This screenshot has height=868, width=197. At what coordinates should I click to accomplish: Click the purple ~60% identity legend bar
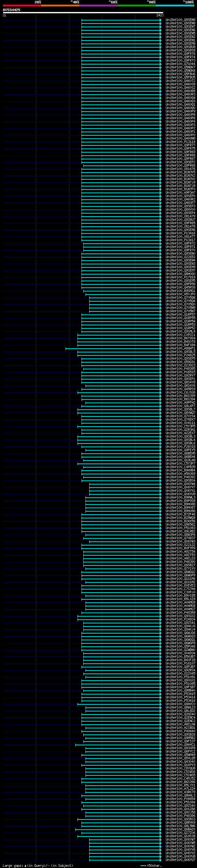(x=98, y=6)
